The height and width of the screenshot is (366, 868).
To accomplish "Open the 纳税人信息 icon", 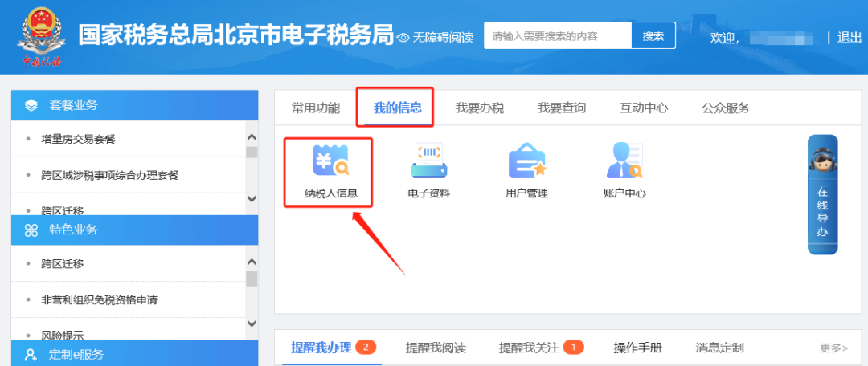I will coord(330,172).
